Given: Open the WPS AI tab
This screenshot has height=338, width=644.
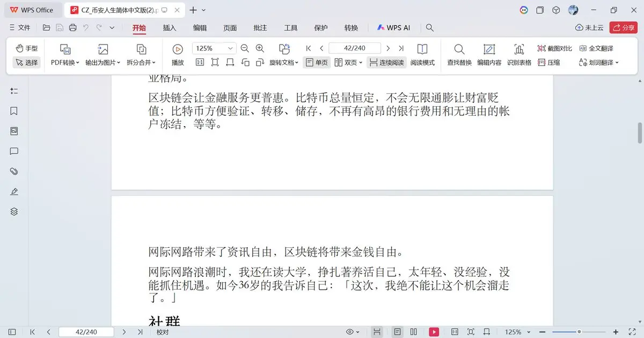Looking at the screenshot, I should [393, 28].
